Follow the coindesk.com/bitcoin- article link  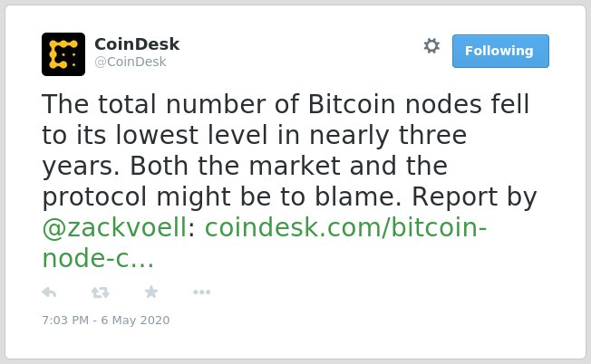[345, 227]
